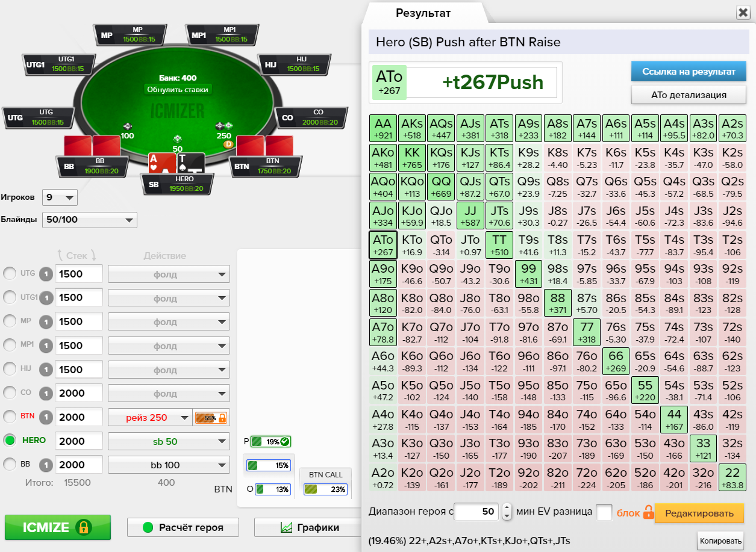The width and height of the screenshot is (756, 552).
Task: Open the HERO sb 50 action dropdown
Action: [169, 441]
